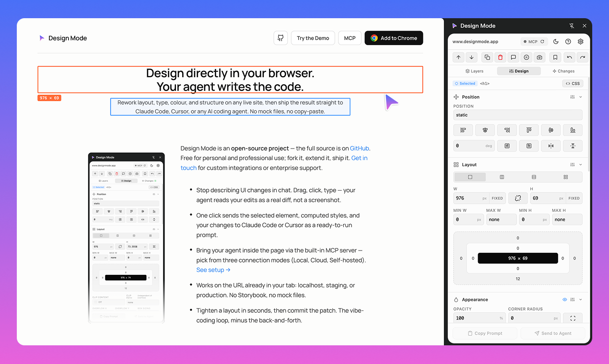
Task: Take a screenshot with the camera icon
Action: click(539, 57)
